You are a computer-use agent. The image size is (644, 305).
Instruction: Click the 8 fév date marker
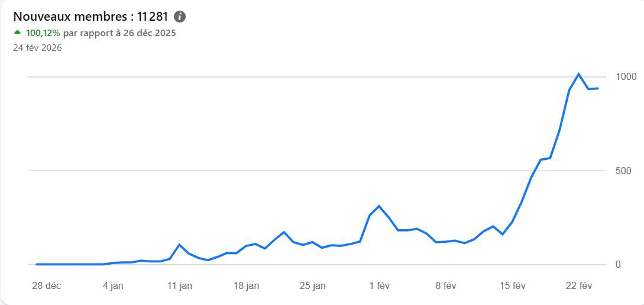[x=446, y=285]
